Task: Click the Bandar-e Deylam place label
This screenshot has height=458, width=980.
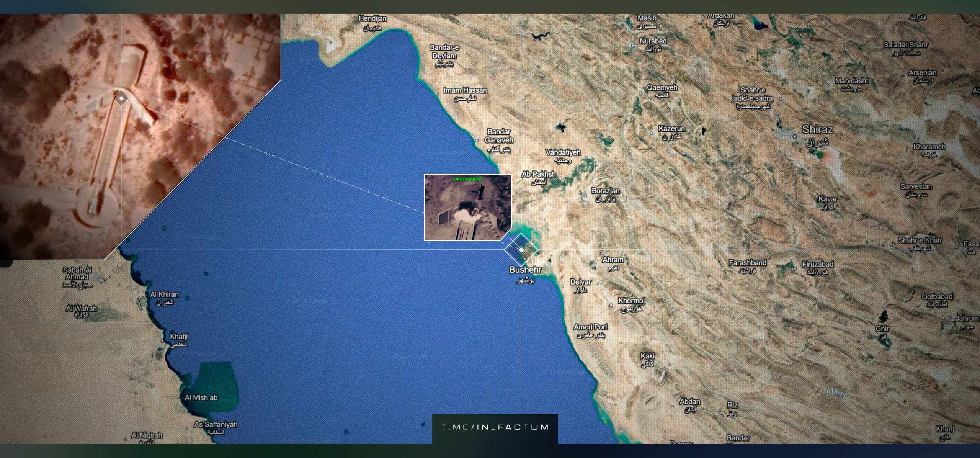Action: point(444,52)
